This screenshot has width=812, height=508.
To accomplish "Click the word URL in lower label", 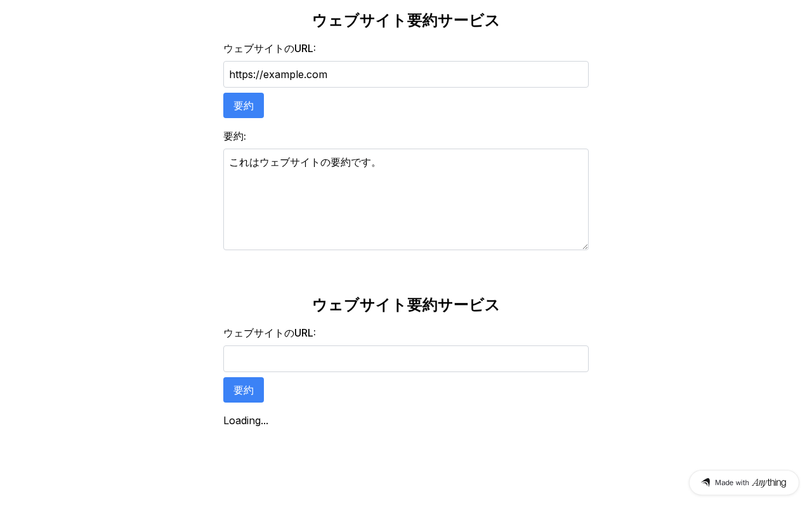I will [303, 333].
